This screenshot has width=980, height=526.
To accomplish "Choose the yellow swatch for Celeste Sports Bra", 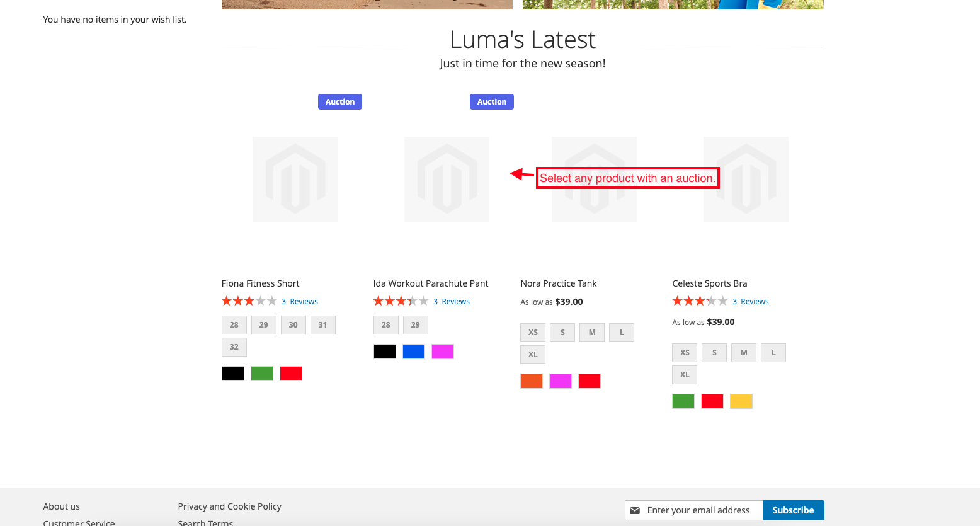I will (741, 401).
